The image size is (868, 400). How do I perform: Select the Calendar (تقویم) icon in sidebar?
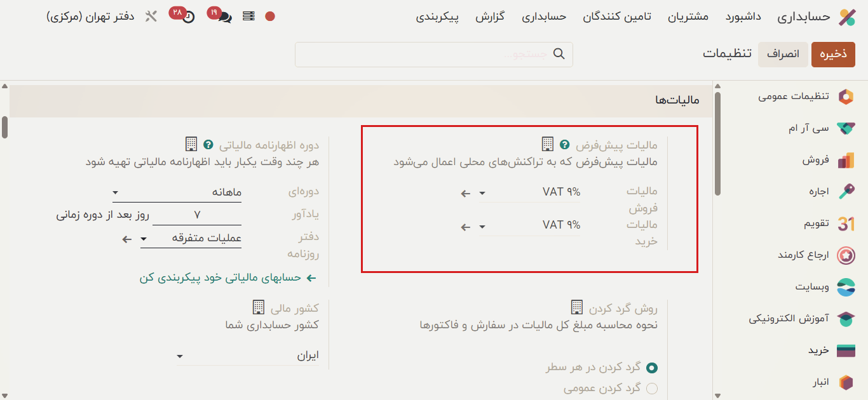(x=846, y=223)
